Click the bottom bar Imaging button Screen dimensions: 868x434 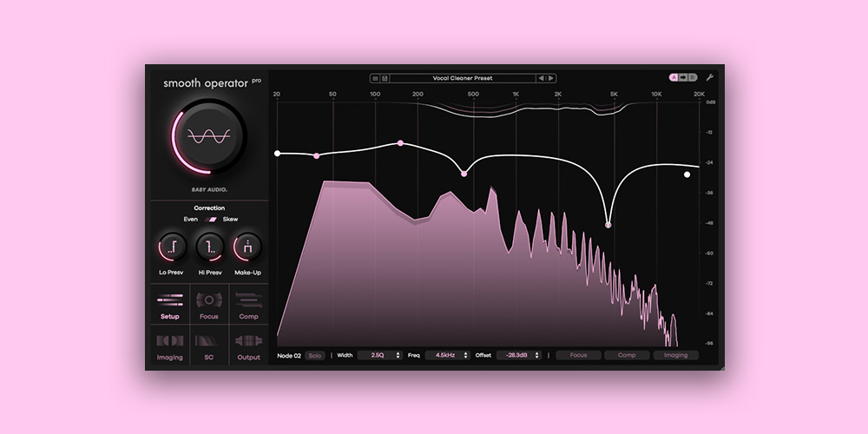pyautogui.click(x=675, y=355)
